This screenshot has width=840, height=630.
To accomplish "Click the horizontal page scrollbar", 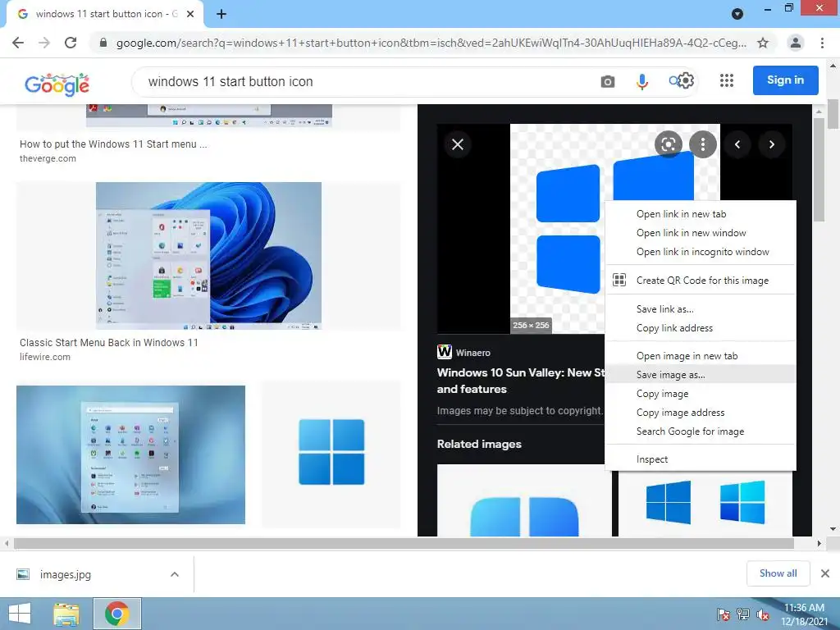I will pyautogui.click(x=404, y=543).
